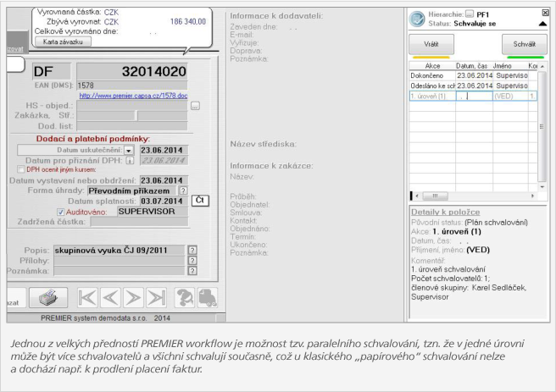Click the search help icon with question mark
The width and height of the screenshot is (556, 392).
(x=185, y=297)
